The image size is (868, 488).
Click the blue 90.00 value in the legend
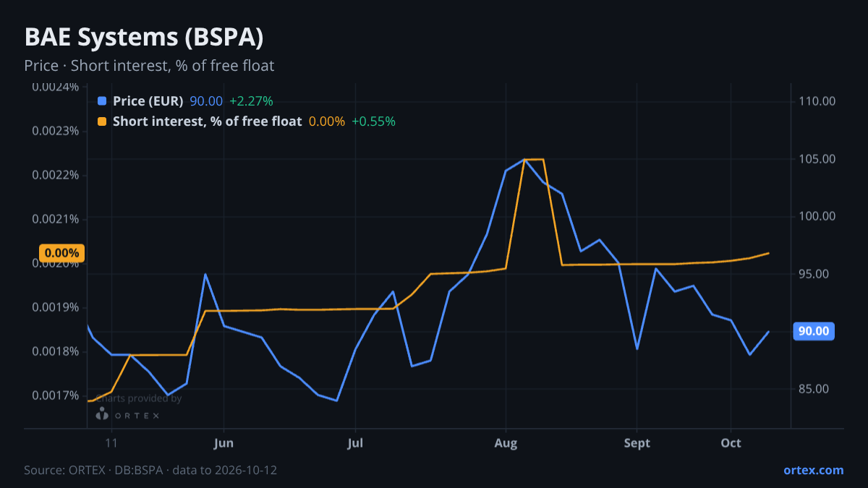[206, 101]
